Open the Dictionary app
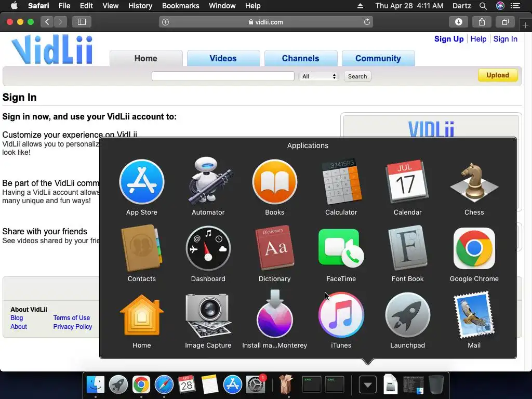The width and height of the screenshot is (532, 399). [274, 248]
